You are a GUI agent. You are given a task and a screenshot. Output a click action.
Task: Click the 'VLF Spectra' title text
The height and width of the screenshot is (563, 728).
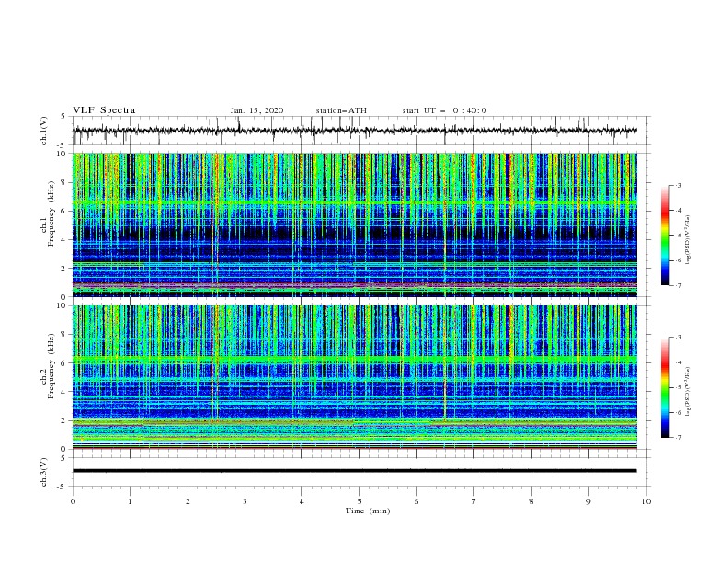[104, 110]
